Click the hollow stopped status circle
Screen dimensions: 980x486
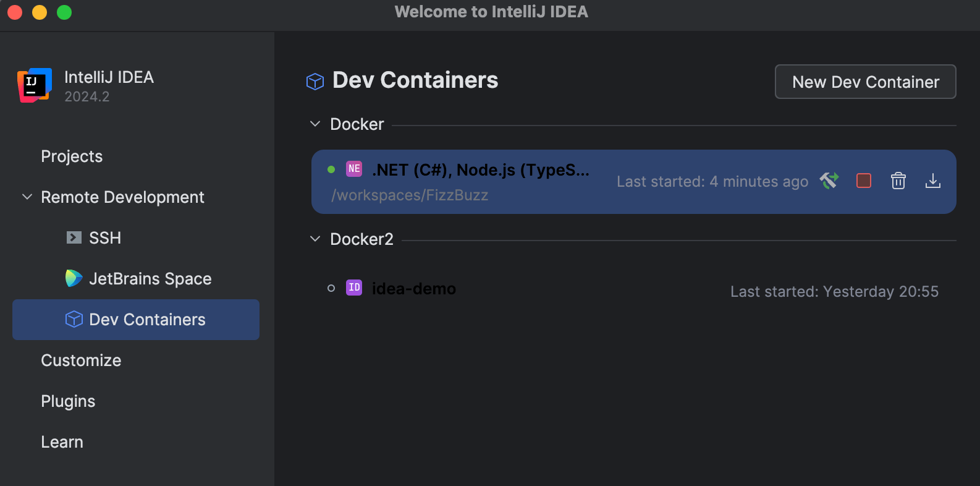[x=331, y=288]
